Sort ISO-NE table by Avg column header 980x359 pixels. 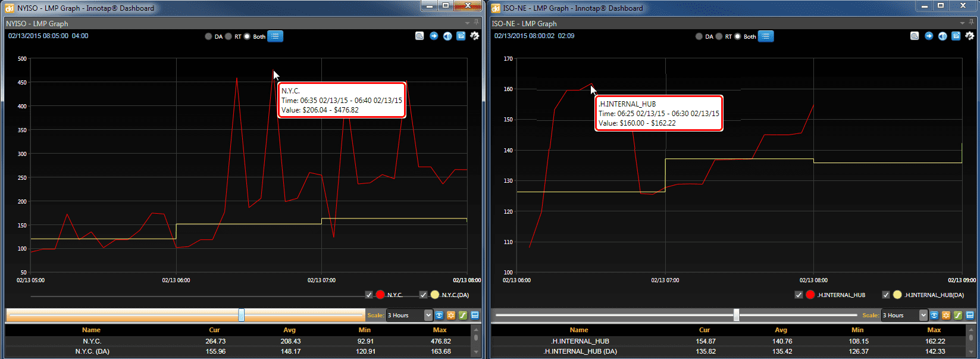click(x=781, y=330)
